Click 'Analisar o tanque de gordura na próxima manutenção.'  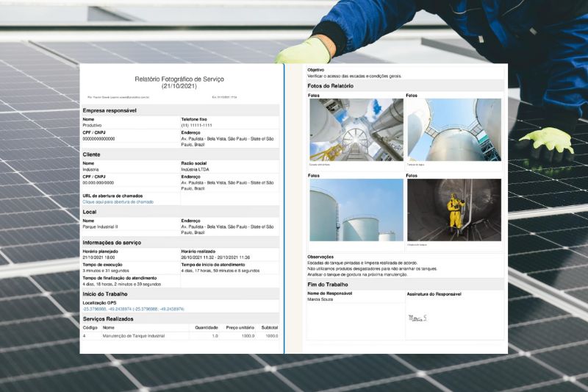(357, 274)
